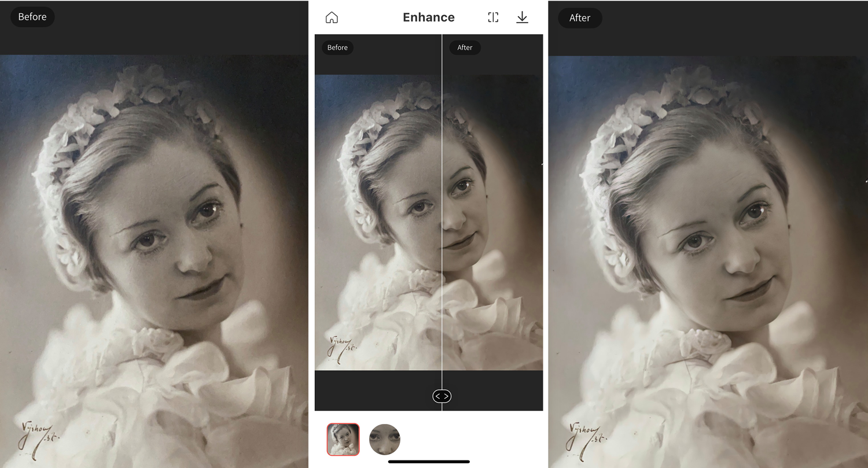The image size is (868, 468).
Task: Click the download icon to save the photo
Action: 523,17
